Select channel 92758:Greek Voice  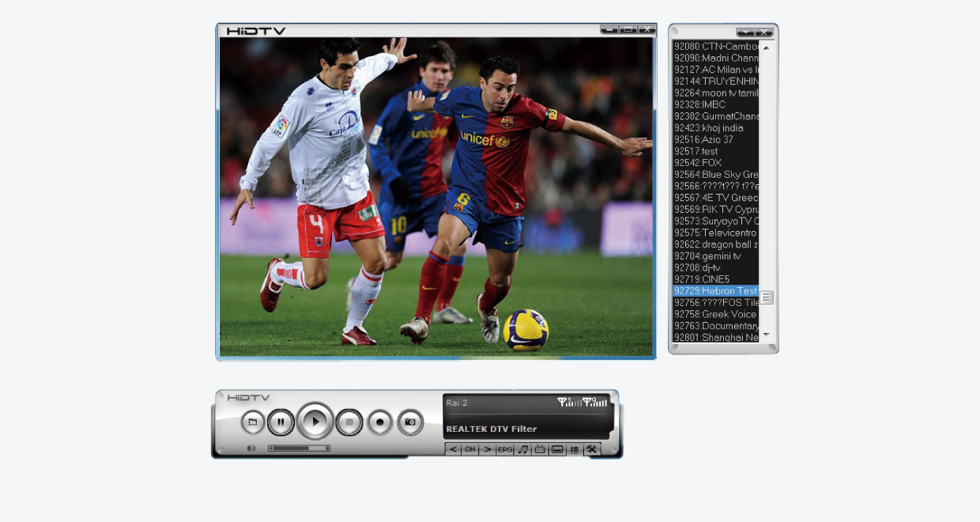[716, 314]
